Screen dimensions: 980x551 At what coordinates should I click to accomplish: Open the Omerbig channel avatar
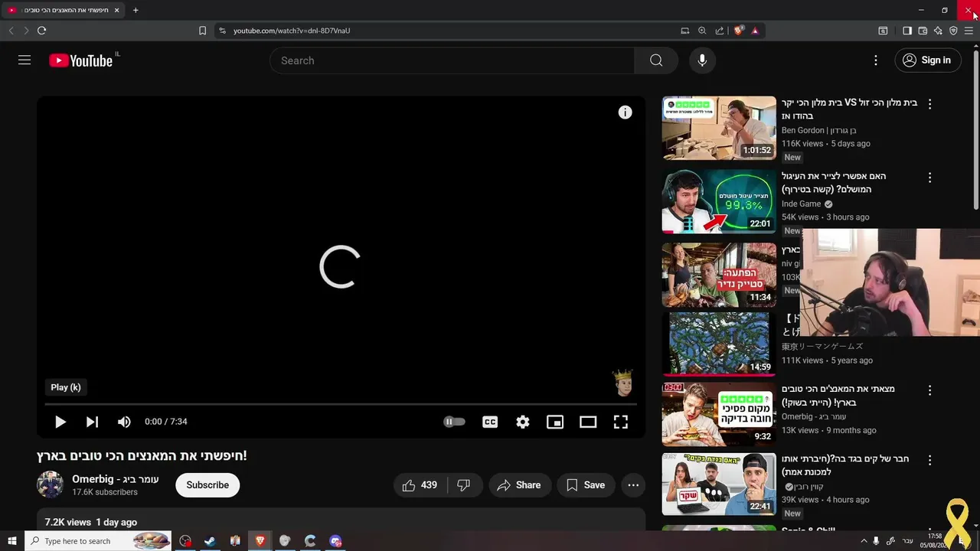pyautogui.click(x=51, y=485)
